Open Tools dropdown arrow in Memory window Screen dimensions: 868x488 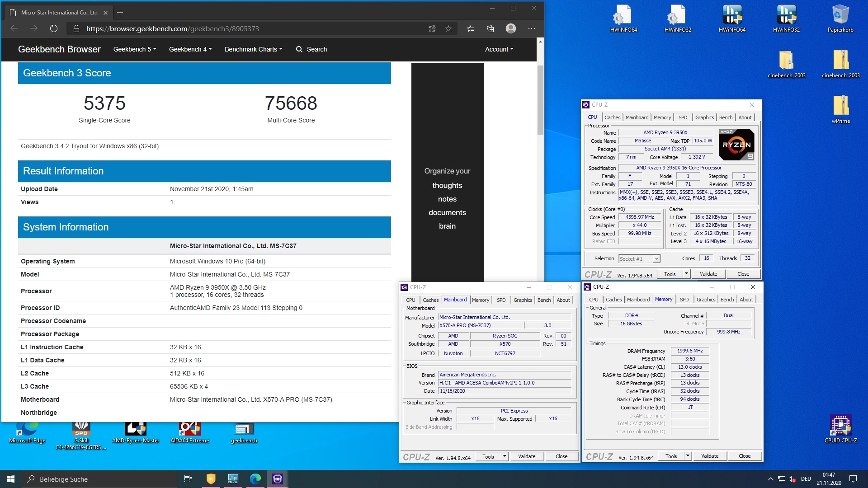[688, 456]
